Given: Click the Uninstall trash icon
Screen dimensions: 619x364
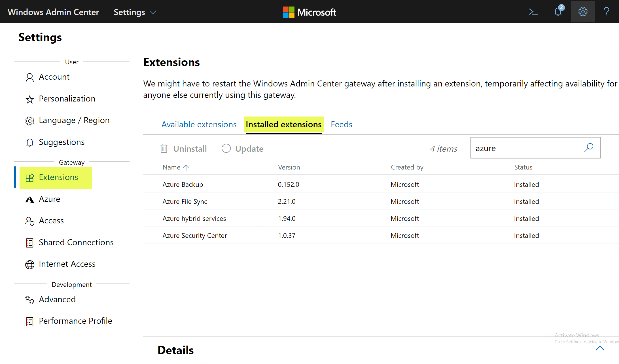Looking at the screenshot, I should [x=164, y=148].
